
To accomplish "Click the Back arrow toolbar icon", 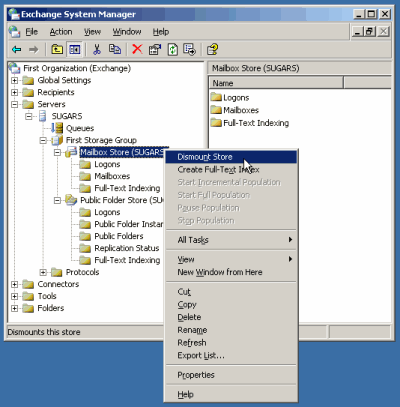I will [x=16, y=50].
